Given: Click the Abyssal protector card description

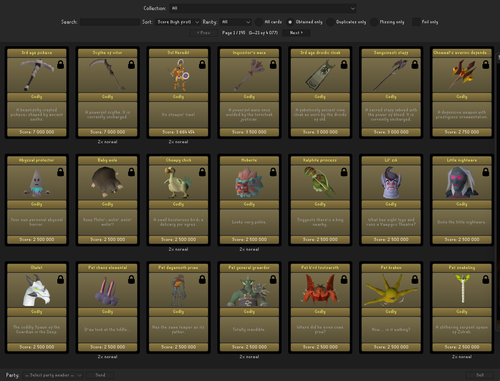Looking at the screenshot, I should click(x=37, y=222).
